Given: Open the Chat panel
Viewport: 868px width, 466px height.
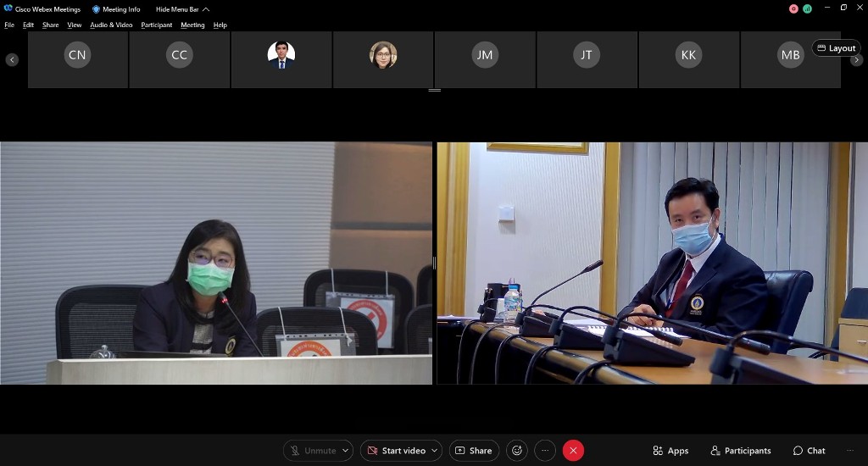Looking at the screenshot, I should point(809,451).
